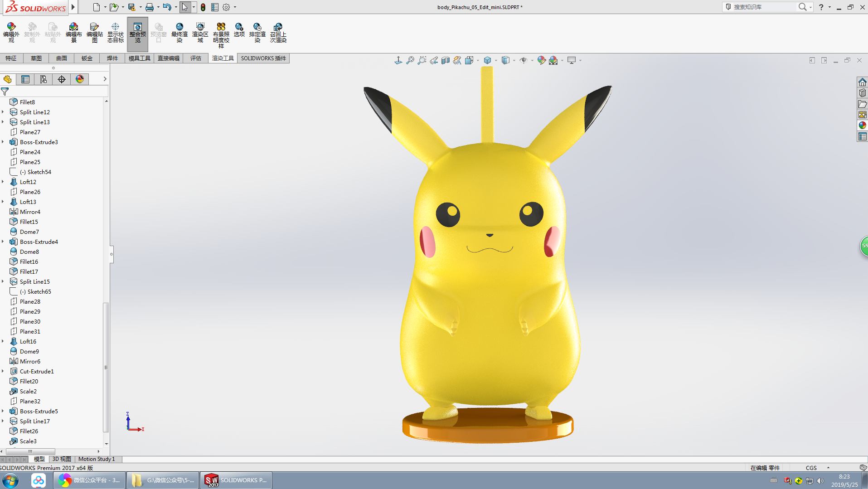Viewport: 868px width, 489px height.
Task: Print the document
Action: click(x=150, y=7)
